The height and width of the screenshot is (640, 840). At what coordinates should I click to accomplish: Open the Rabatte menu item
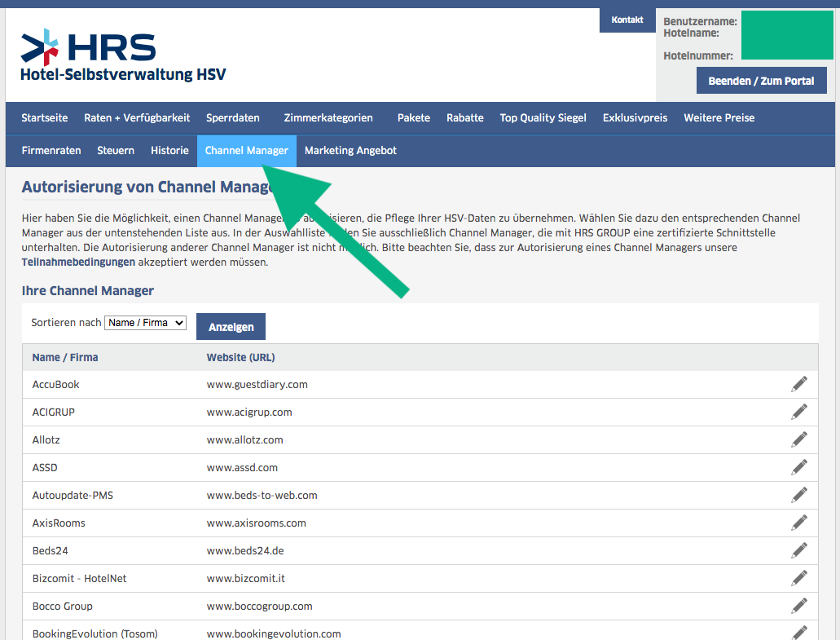(465, 118)
